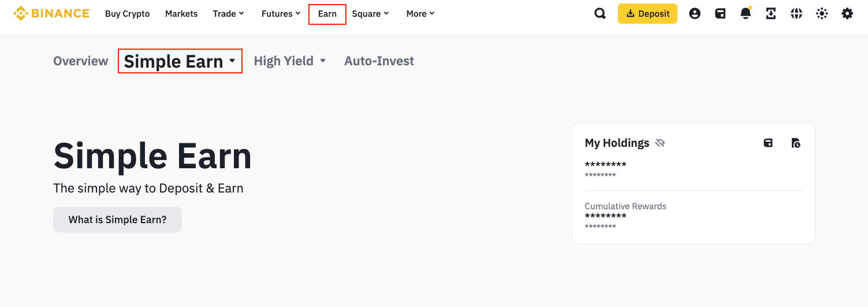This screenshot has height=307, width=868.
Task: Expand the High Yield dropdown
Action: [290, 61]
